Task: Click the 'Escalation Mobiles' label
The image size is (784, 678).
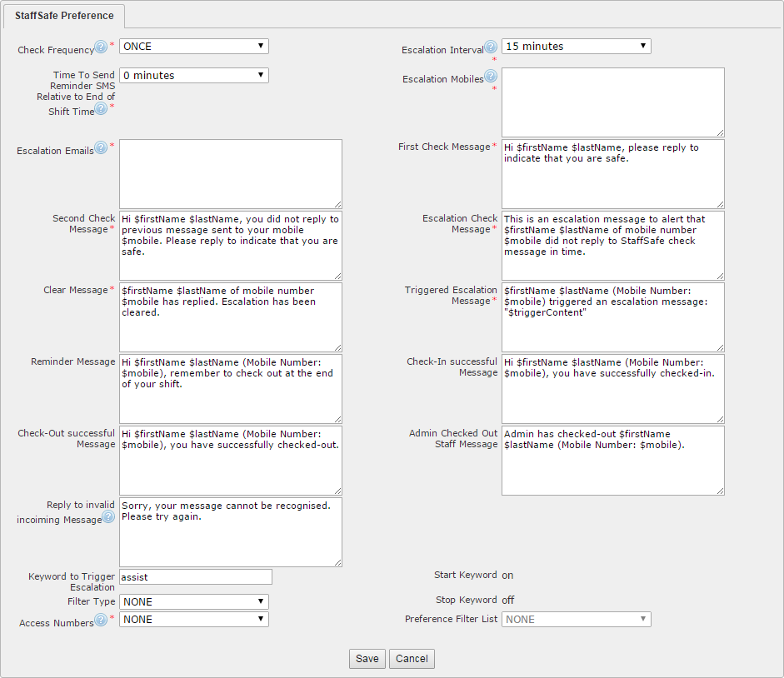Action: point(443,79)
